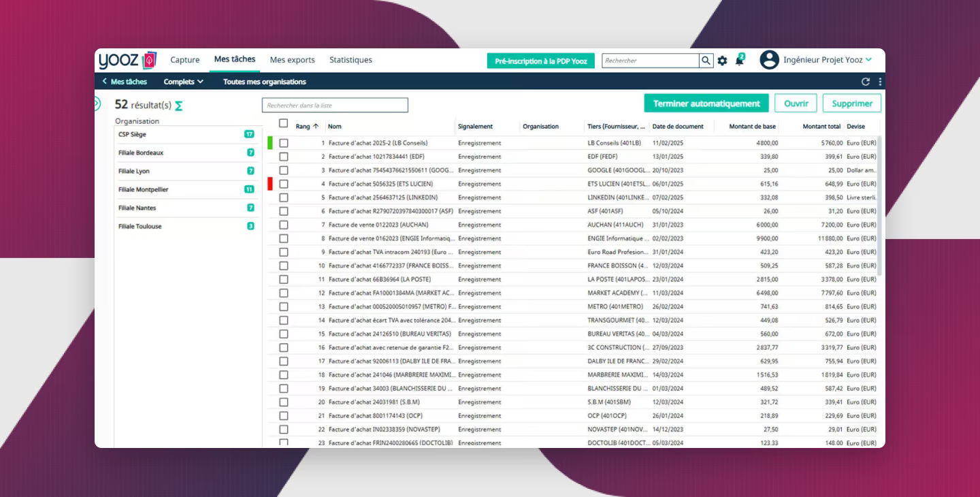Select invoice row GOOGLE 75454376621550611

coord(572,170)
